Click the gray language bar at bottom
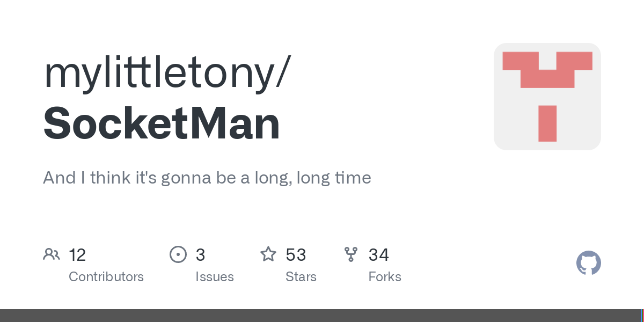The height and width of the screenshot is (322, 644). tap(322, 316)
